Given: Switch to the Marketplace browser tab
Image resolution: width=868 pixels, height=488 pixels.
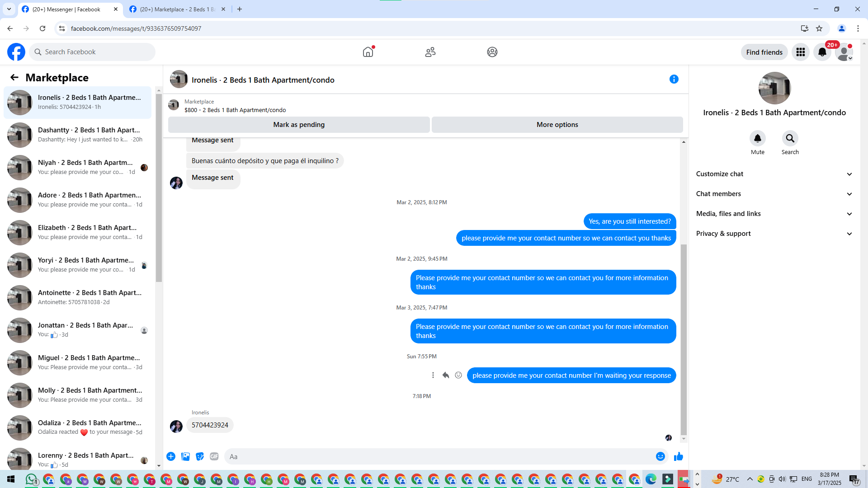Looking at the screenshot, I should (x=177, y=9).
